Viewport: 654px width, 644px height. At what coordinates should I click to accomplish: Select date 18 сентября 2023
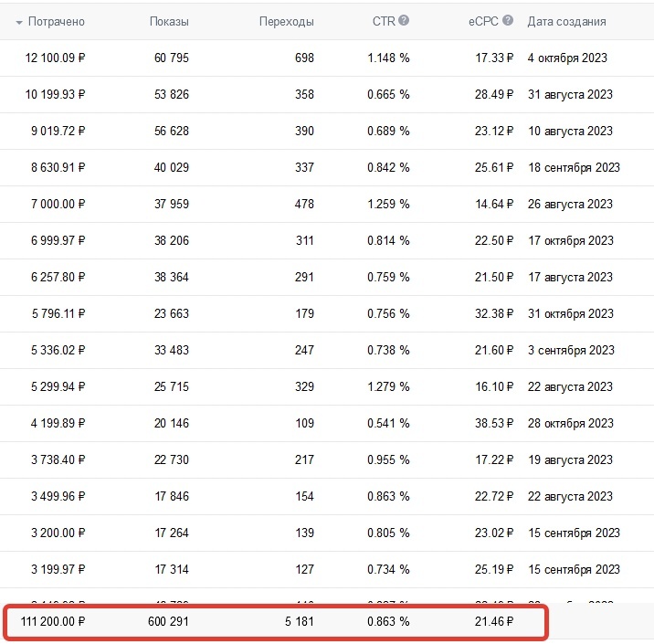point(574,168)
